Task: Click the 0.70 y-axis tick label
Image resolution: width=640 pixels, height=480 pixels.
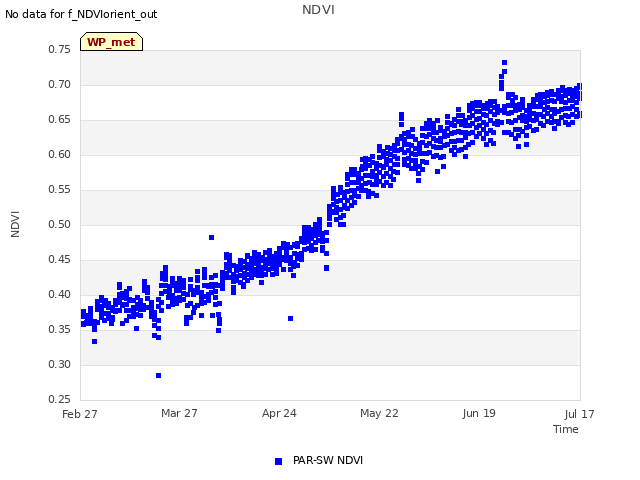Action: 60,84
